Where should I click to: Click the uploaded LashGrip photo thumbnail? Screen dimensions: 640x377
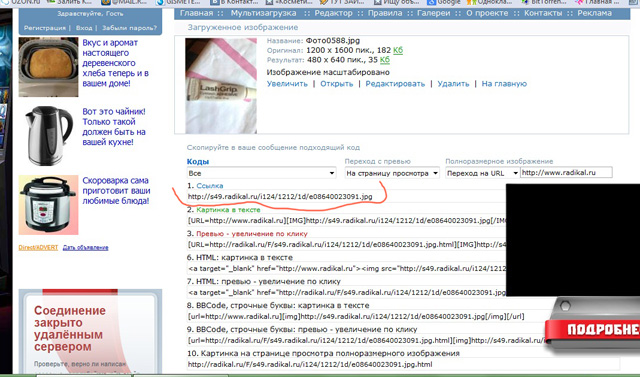[x=221, y=86]
